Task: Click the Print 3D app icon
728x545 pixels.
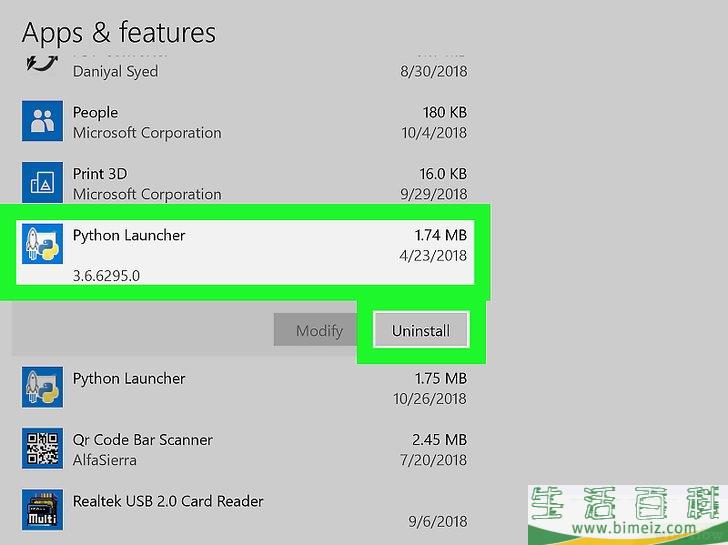Action: [x=42, y=182]
